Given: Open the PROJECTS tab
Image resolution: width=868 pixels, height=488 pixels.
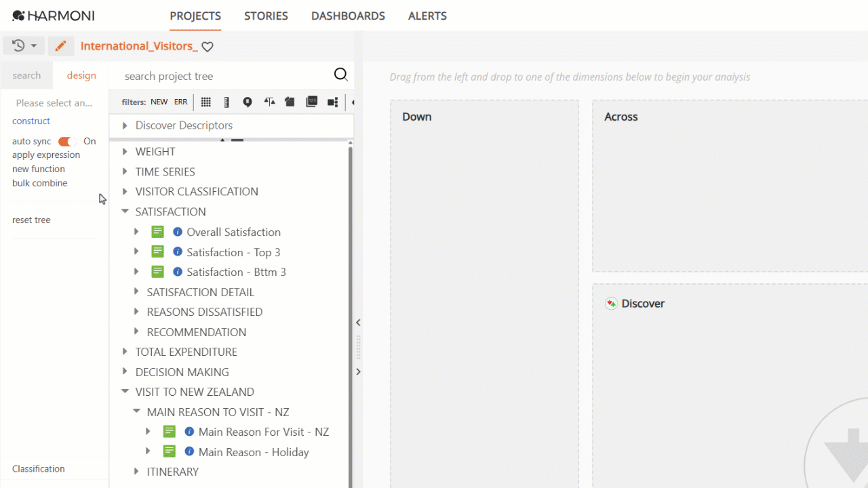Looking at the screenshot, I should [195, 16].
